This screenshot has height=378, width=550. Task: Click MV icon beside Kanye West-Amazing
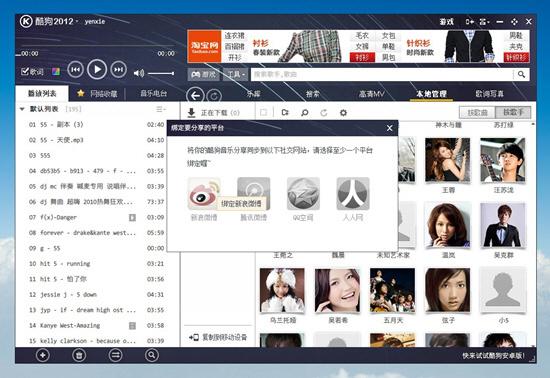pos(132,326)
